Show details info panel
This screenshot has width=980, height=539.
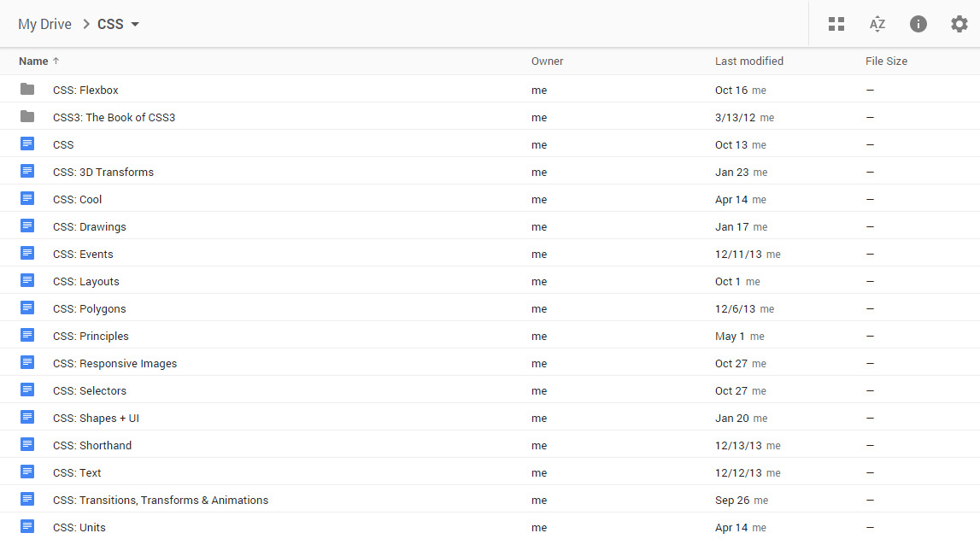918,24
